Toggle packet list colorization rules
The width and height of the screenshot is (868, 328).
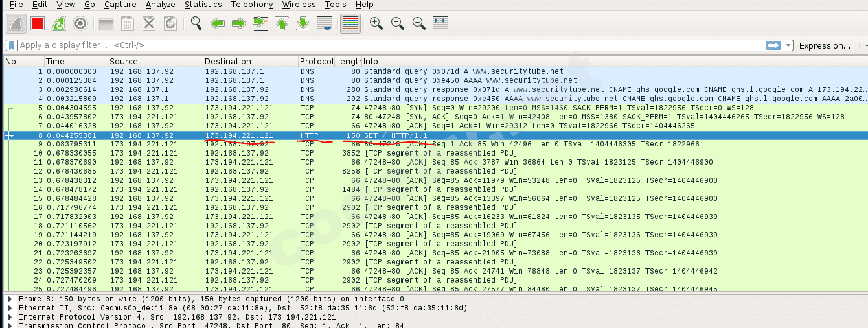(350, 24)
